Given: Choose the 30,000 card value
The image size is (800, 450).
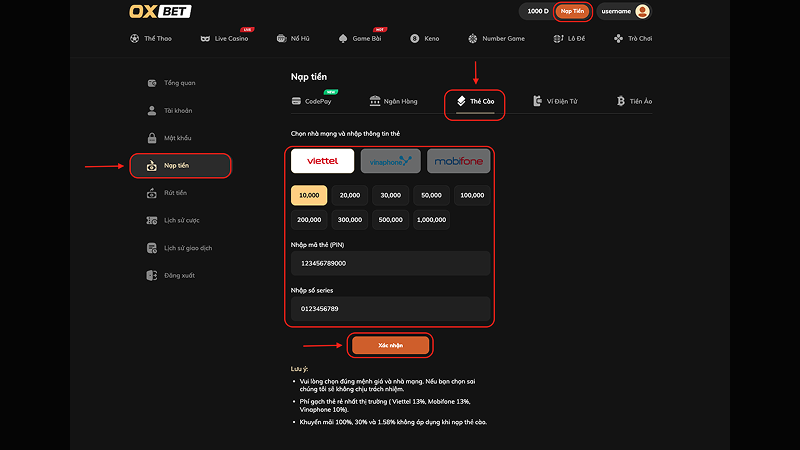Looking at the screenshot, I should tap(391, 195).
